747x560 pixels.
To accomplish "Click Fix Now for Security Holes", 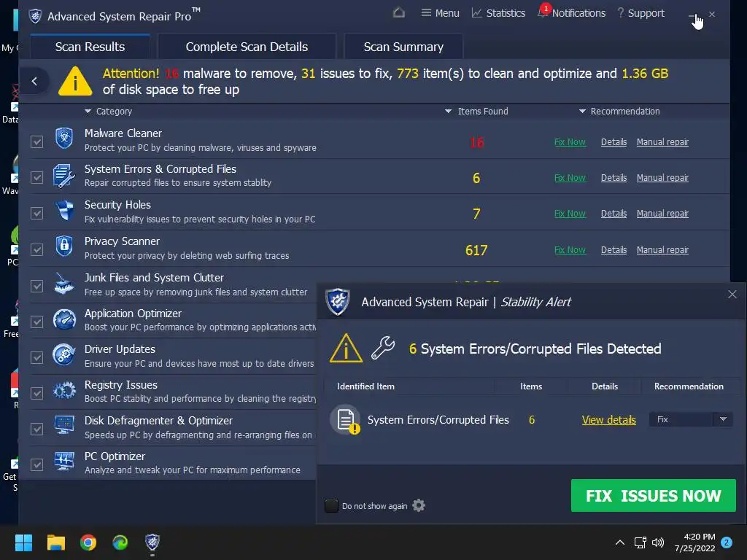I will [x=570, y=214].
